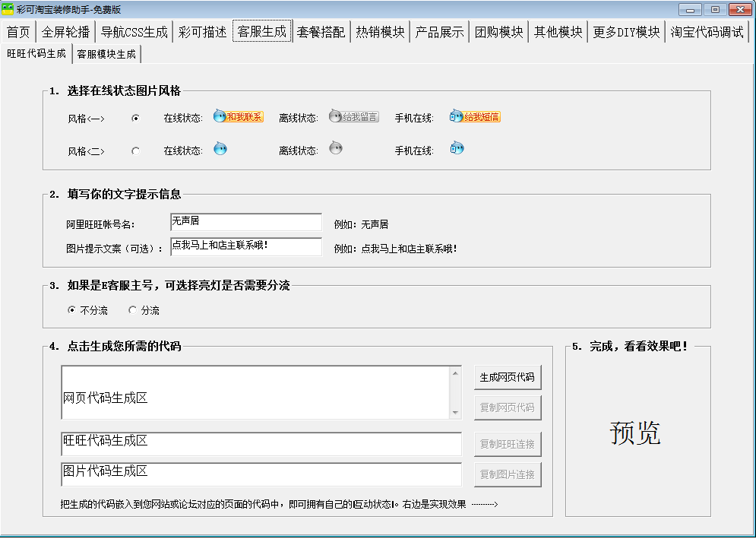Click the style one online status 和我联系 icon
This screenshot has height=539, width=756.
pyautogui.click(x=238, y=117)
